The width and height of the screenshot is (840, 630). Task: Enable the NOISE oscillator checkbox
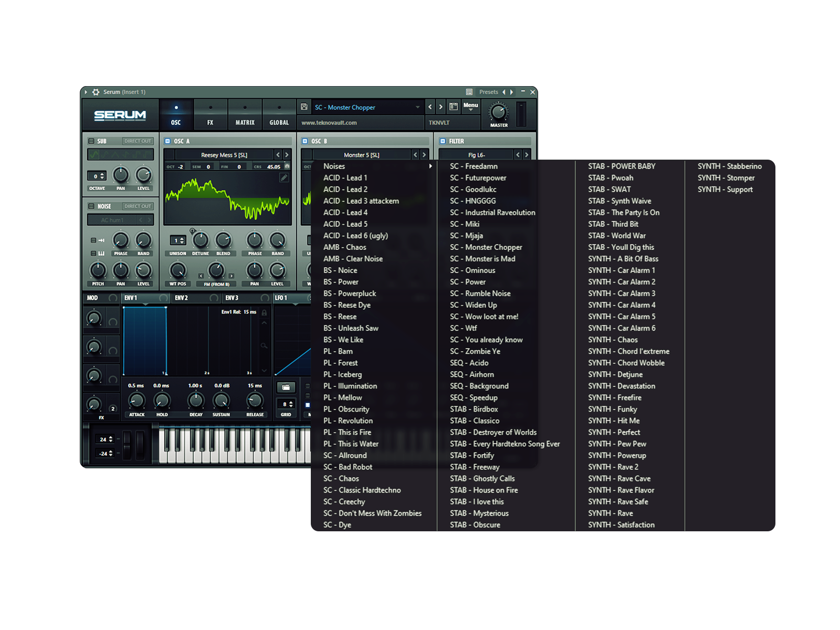[91, 206]
